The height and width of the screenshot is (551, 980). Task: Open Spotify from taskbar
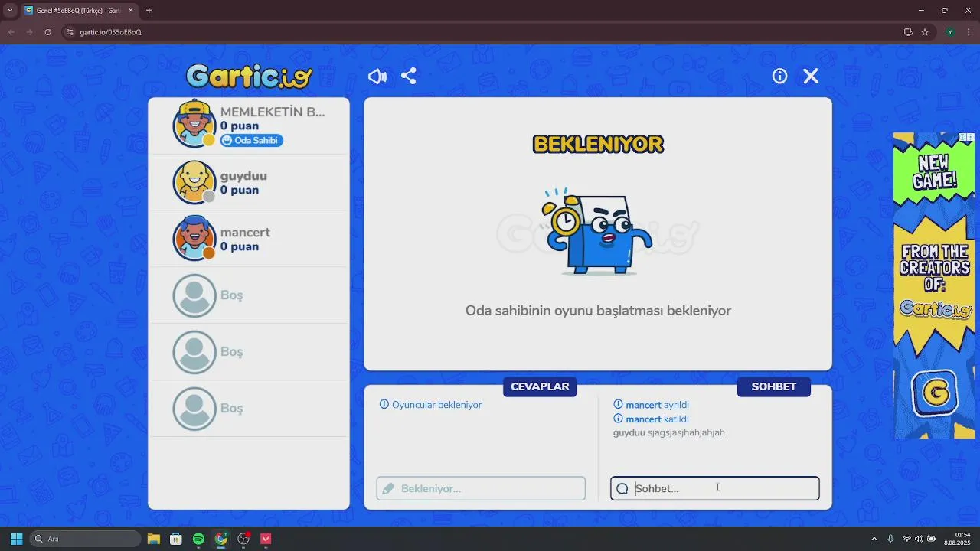click(198, 539)
